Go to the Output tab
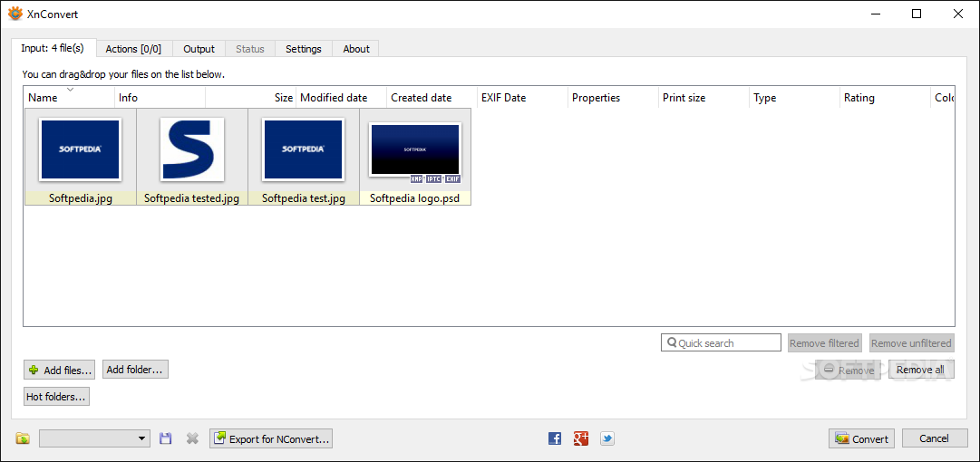980x462 pixels. 199,49
